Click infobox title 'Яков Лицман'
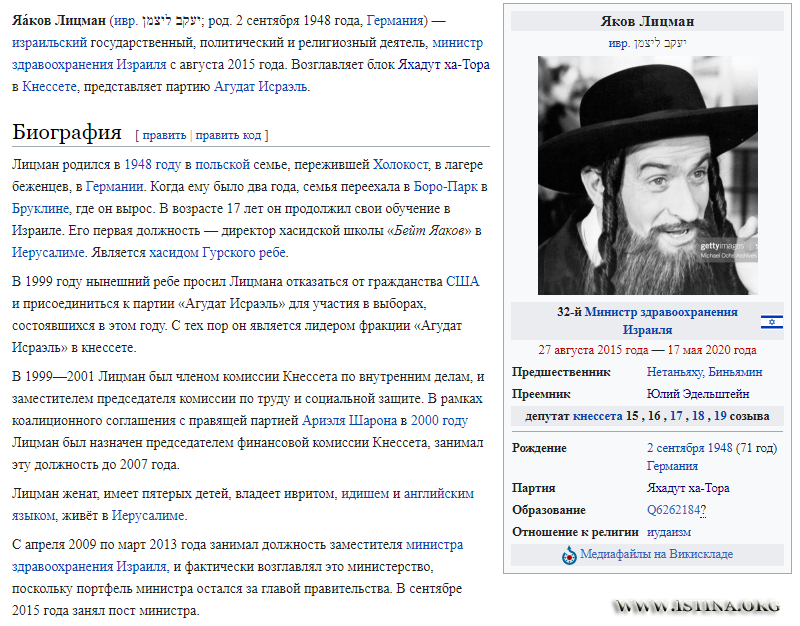 click(x=647, y=21)
